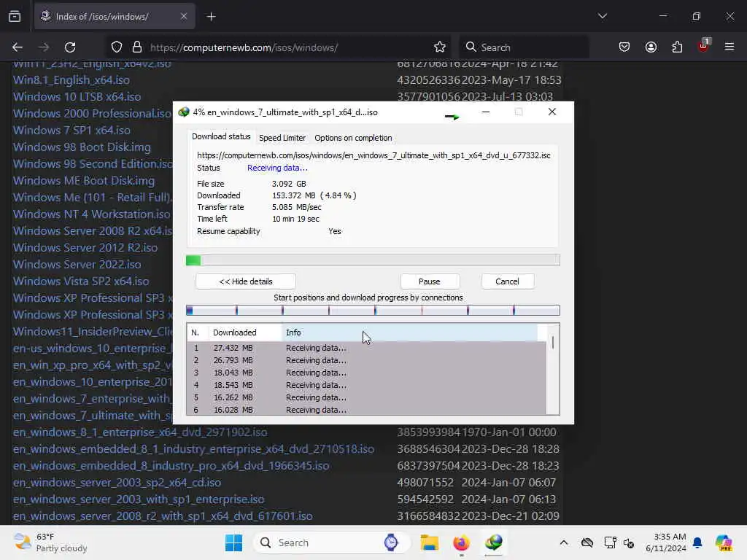The width and height of the screenshot is (747, 560).
Task: Bookmark this page with the star icon
Action: coord(440,47)
